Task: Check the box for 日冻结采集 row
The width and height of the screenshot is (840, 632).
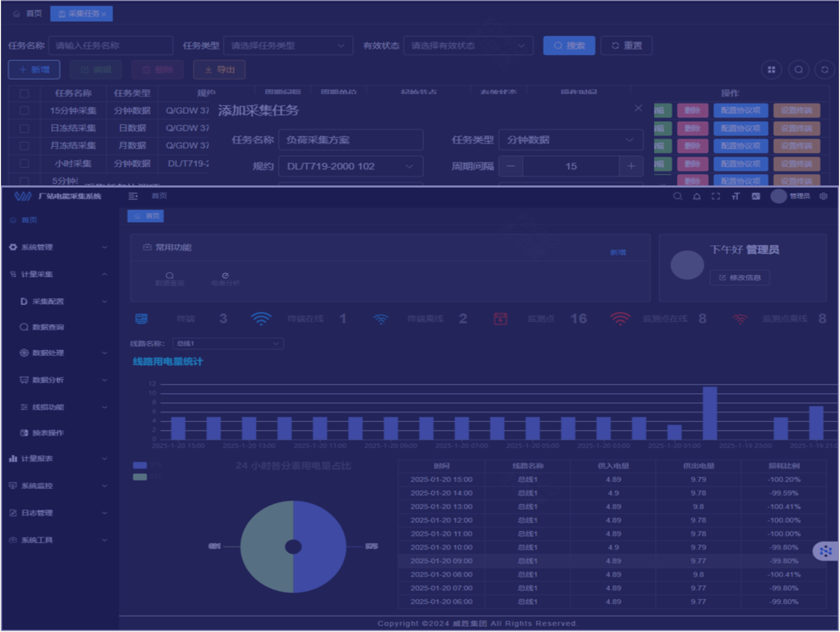Action: (x=24, y=128)
